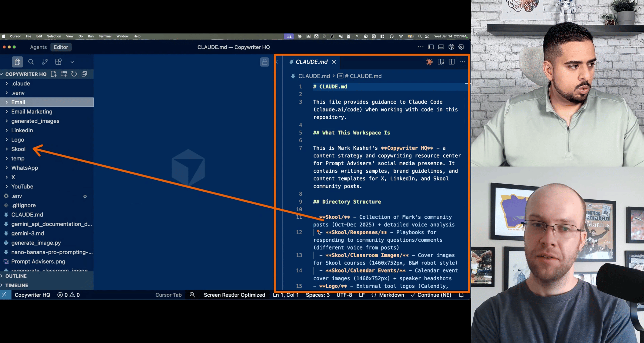Open the Terminal menu
The height and width of the screenshot is (343, 644).
pos(105,36)
